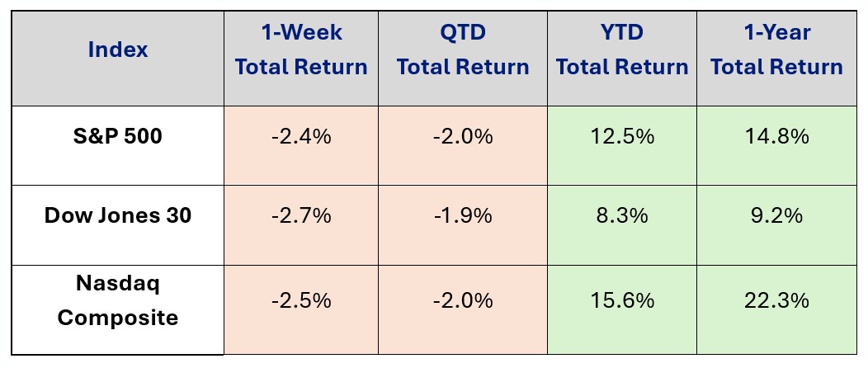Viewport: 868px width, 368px height.
Task: Click the Index column header
Action: [x=118, y=50]
